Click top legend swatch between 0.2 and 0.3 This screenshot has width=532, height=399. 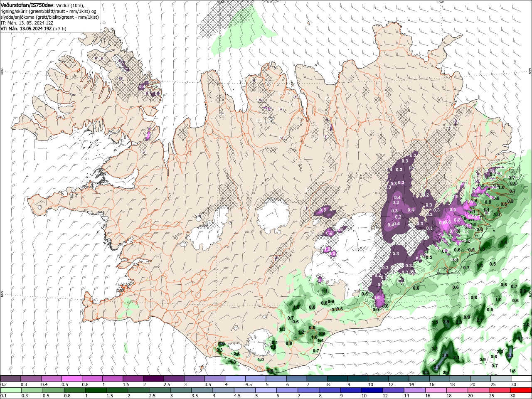tap(10, 378)
